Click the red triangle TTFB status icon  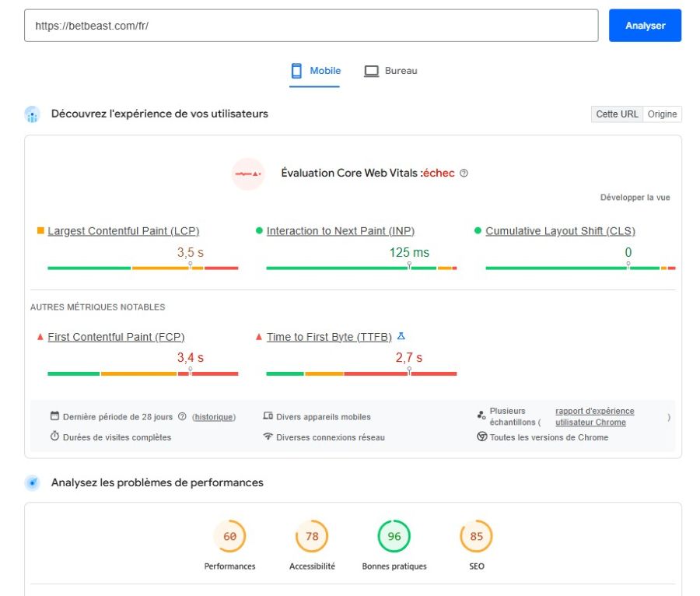click(258, 337)
